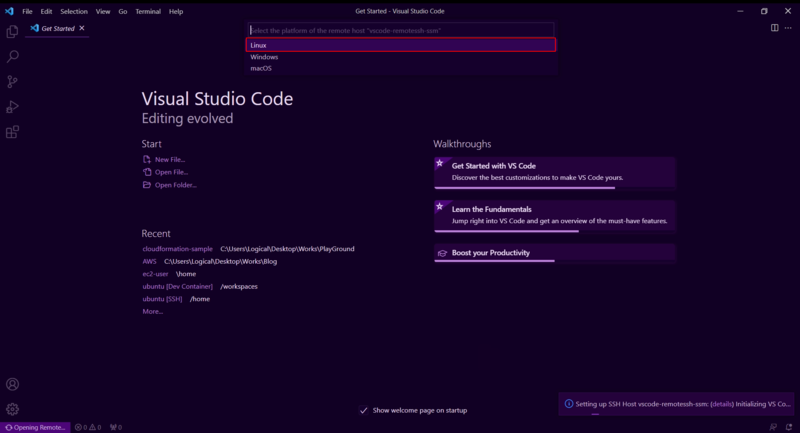
Task: Open Boost your Productivity walkthrough
Action: point(555,253)
